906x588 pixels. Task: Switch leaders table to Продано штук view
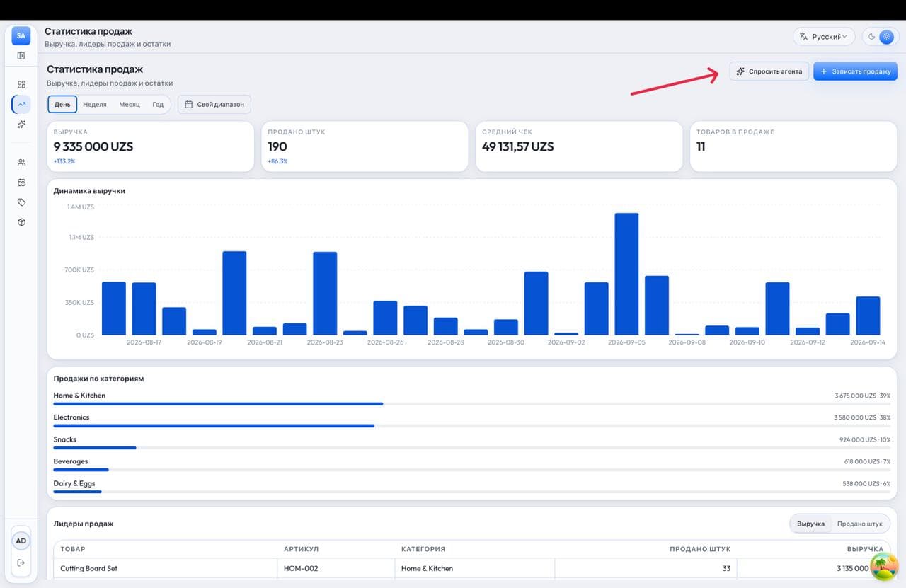click(x=859, y=524)
